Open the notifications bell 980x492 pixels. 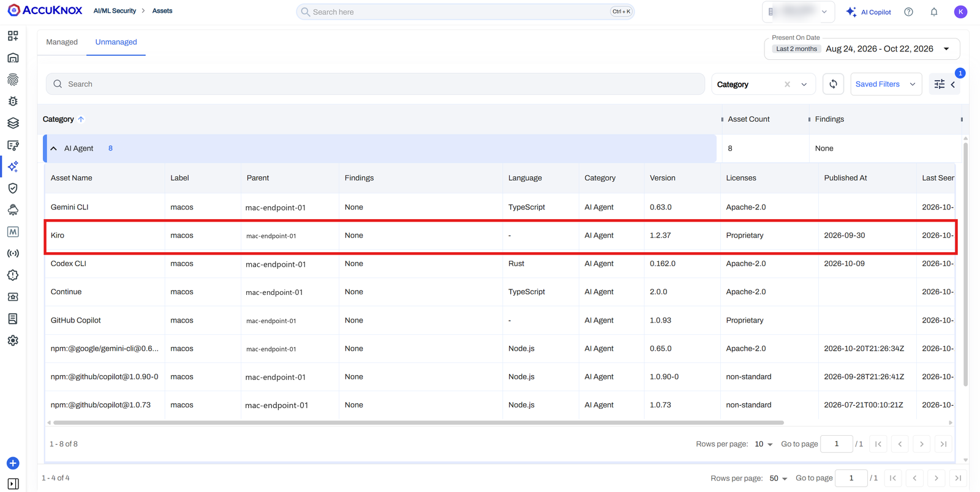pyautogui.click(x=934, y=12)
